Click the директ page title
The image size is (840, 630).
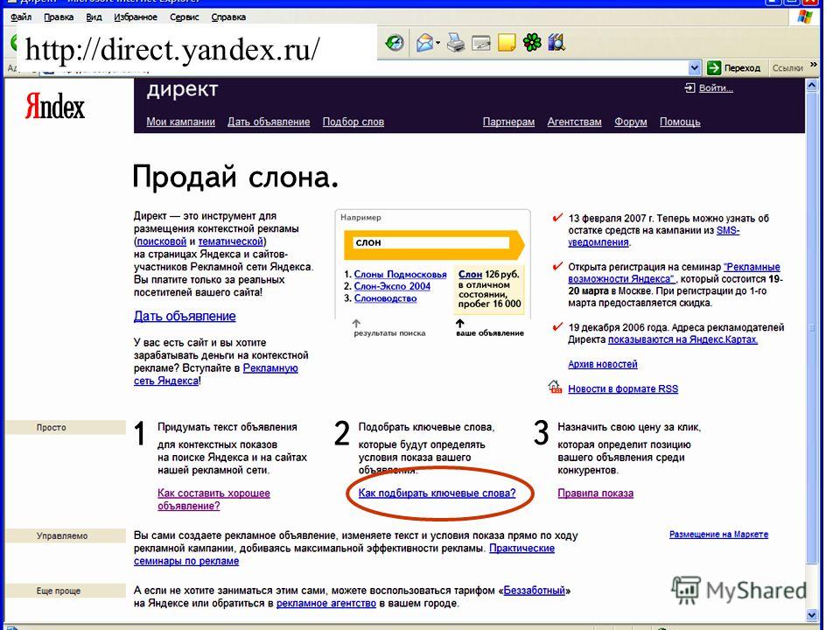point(182,90)
